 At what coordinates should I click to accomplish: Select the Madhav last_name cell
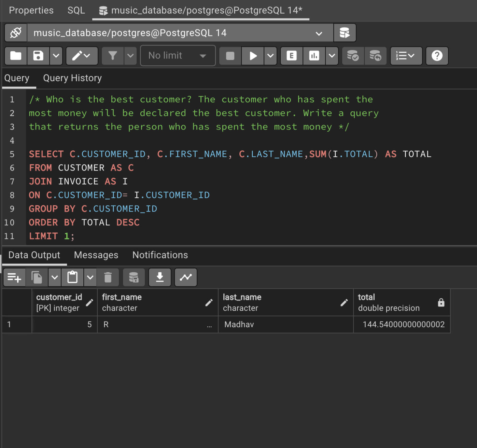point(285,324)
